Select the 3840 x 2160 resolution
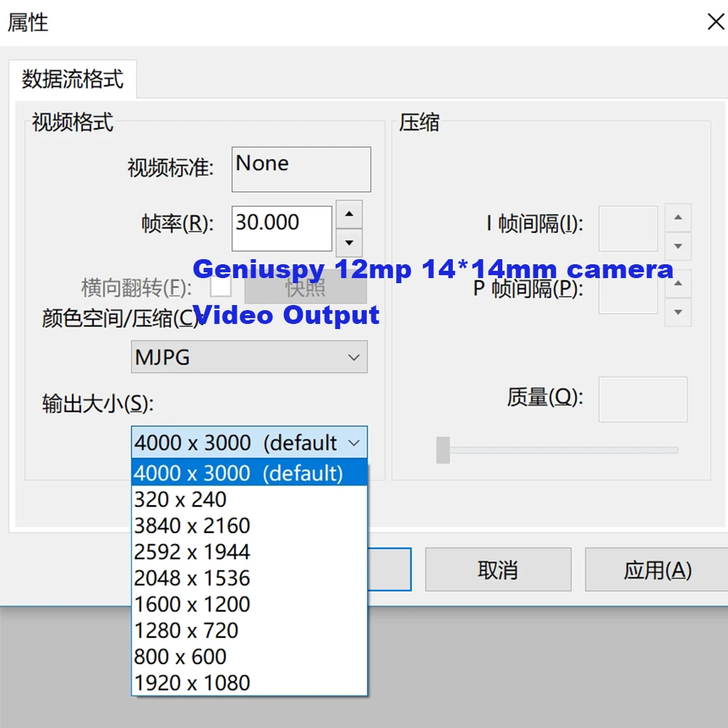This screenshot has height=728, width=728. pyautogui.click(x=249, y=526)
